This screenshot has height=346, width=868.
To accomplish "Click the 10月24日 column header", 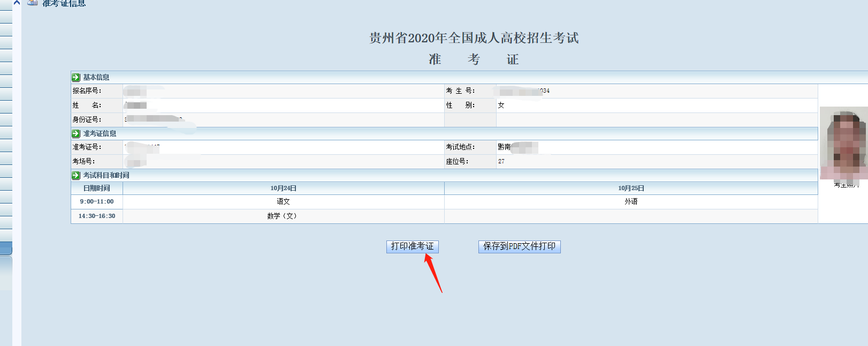I will pos(283,188).
